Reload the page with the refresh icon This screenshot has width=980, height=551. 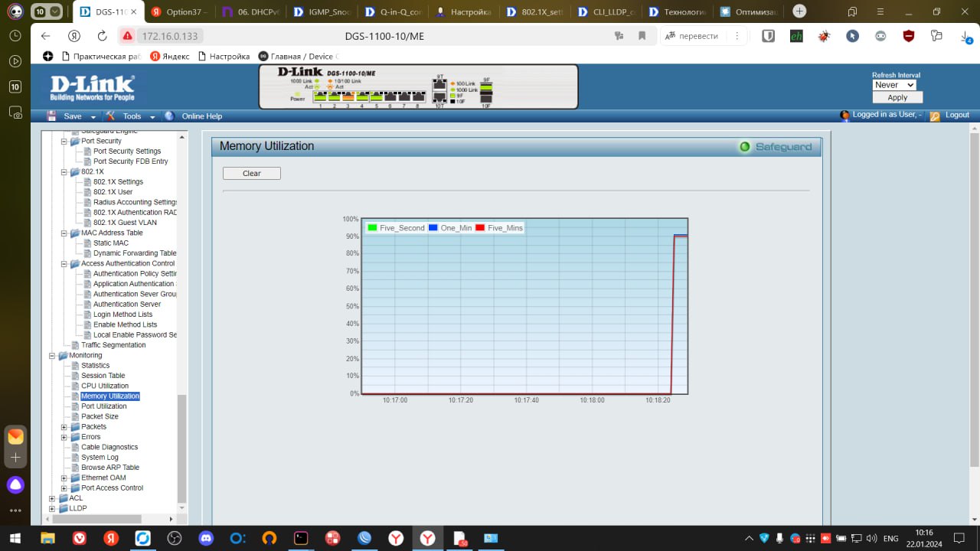click(103, 36)
